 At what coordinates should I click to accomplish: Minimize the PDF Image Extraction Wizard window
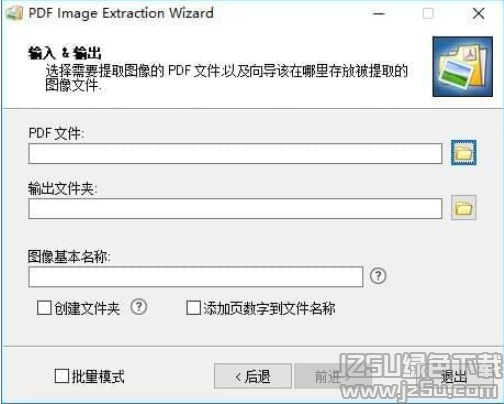coord(379,14)
